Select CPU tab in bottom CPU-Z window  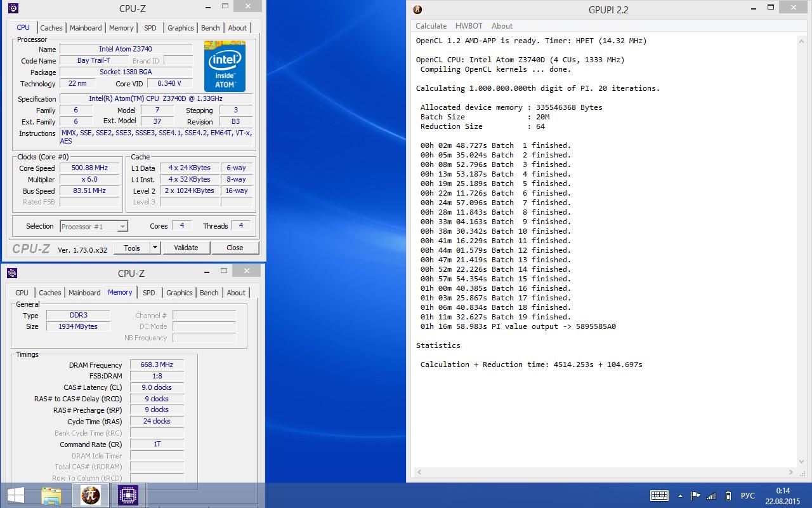[x=22, y=293]
